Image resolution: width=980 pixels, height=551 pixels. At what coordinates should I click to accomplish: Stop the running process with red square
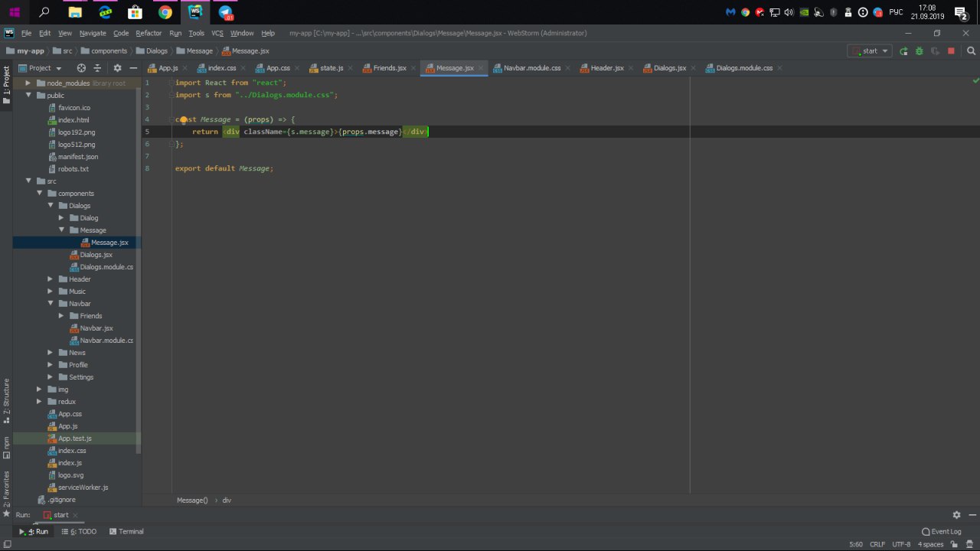(x=951, y=51)
